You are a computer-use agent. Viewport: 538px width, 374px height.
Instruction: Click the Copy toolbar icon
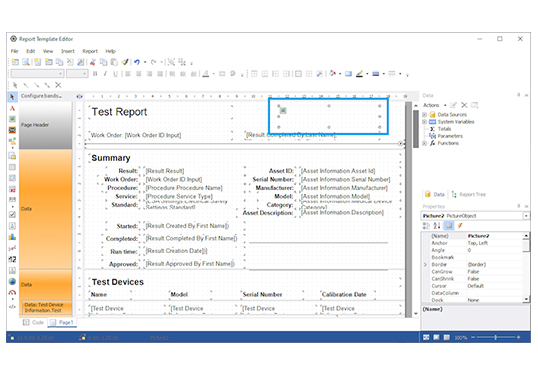(103, 62)
